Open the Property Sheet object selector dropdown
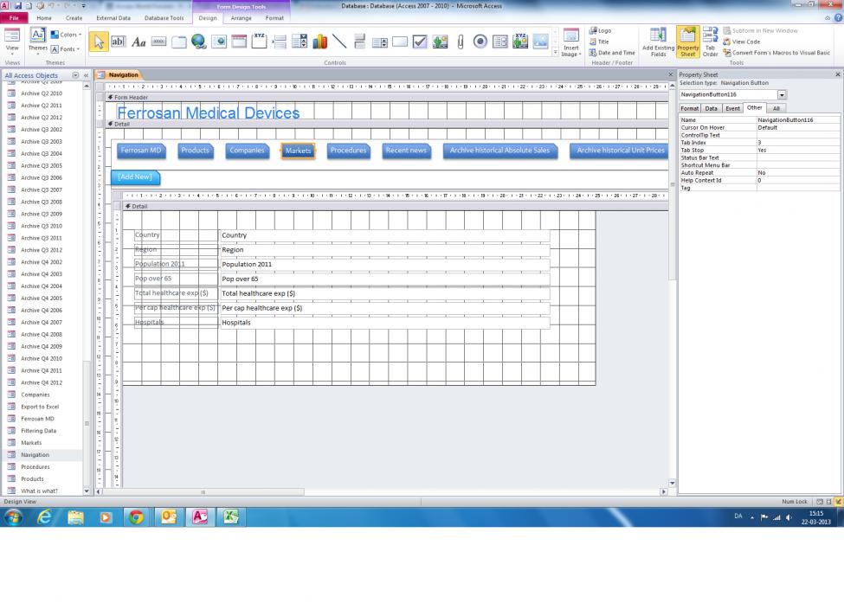 click(782, 94)
